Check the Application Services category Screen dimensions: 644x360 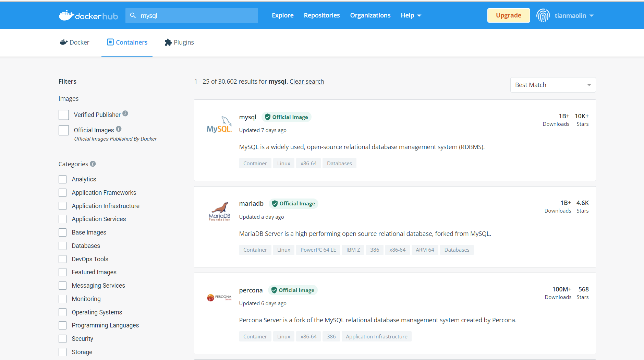click(62, 219)
